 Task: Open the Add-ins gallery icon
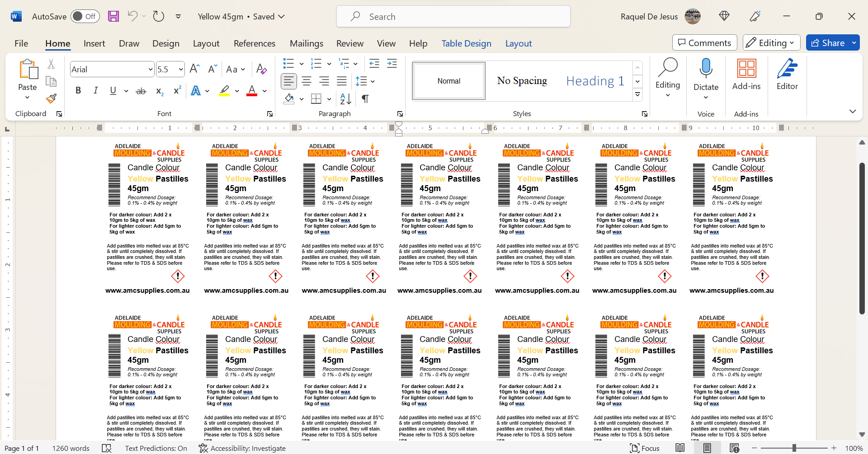point(746,69)
